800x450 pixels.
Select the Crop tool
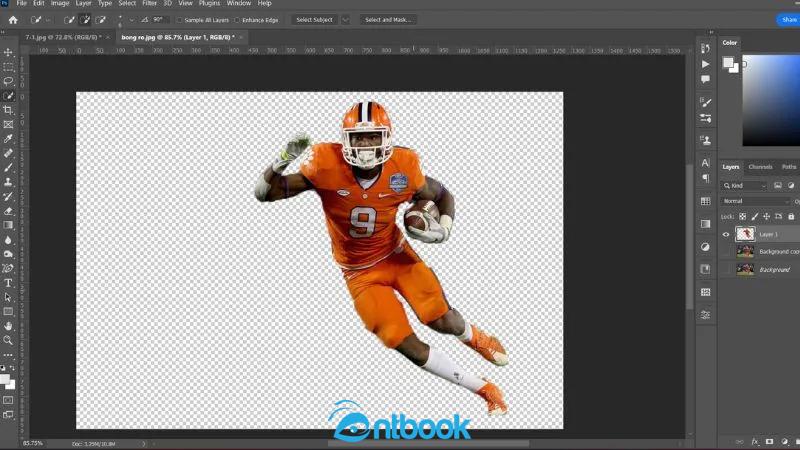pyautogui.click(x=8, y=110)
